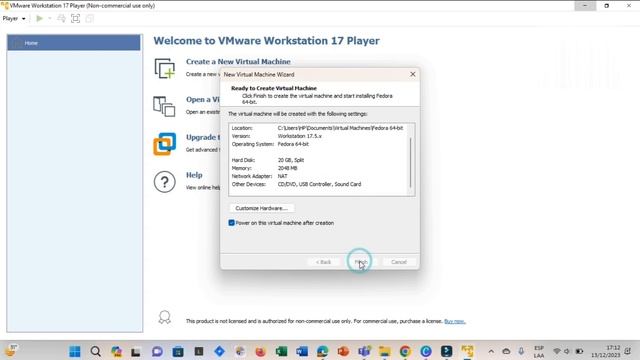Open Microsoft Store from the taskbar

pyautogui.click(x=178, y=351)
